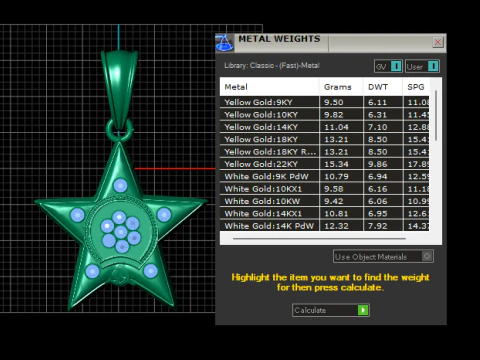
Task: Click the 11.04 grams cell
Action: click(341, 127)
